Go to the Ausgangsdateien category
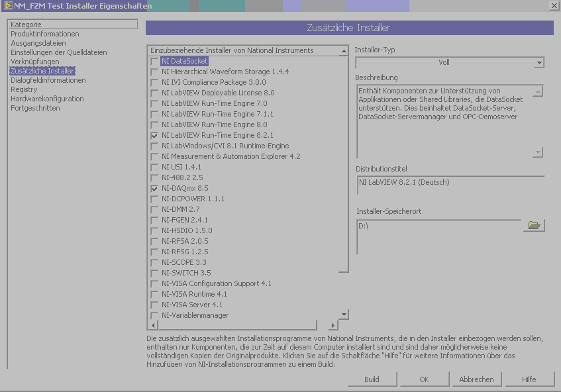The image size is (561, 392). (x=38, y=43)
